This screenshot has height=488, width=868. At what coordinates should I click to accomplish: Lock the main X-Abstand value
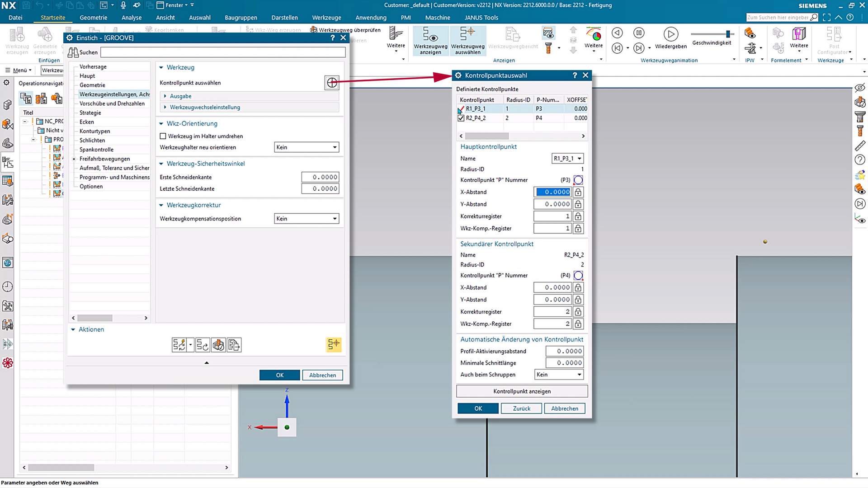[578, 192]
